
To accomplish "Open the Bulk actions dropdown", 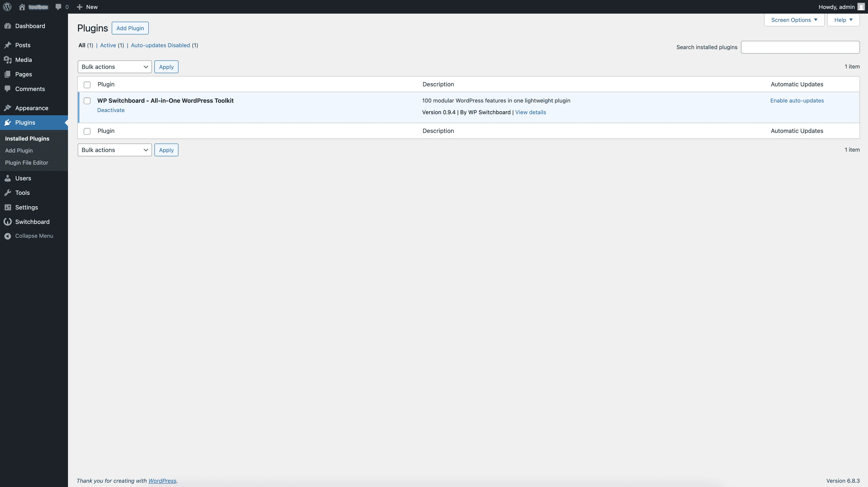I will [x=115, y=66].
